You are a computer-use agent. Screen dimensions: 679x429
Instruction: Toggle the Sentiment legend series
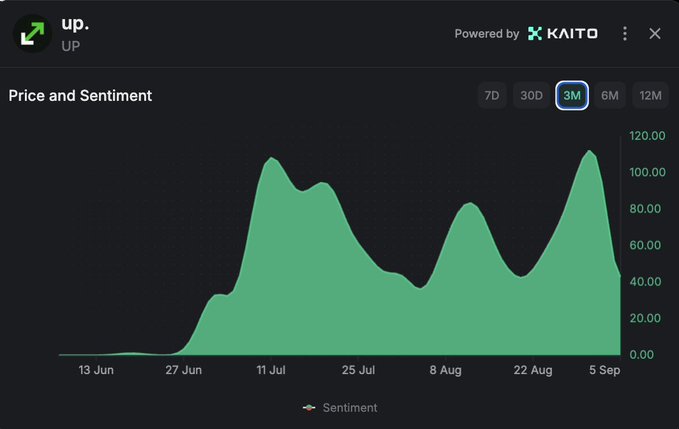340,408
